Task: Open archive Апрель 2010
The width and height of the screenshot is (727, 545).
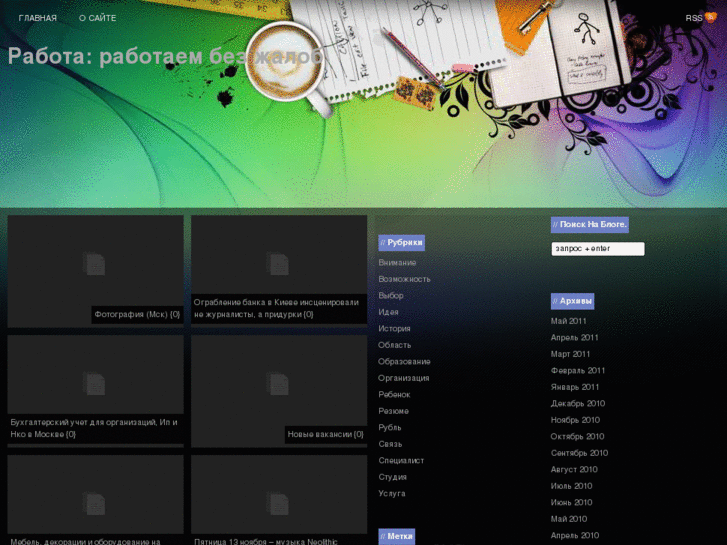Action: 575,536
